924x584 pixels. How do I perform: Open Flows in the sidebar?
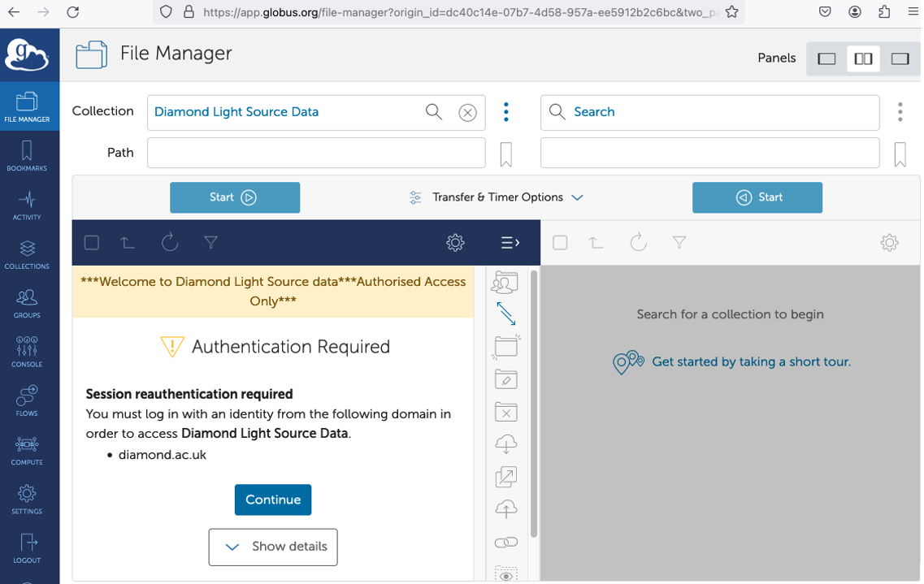coord(27,400)
